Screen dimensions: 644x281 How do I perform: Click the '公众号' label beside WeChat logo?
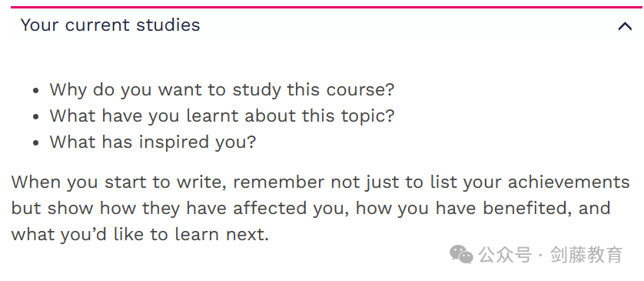pyautogui.click(x=505, y=255)
